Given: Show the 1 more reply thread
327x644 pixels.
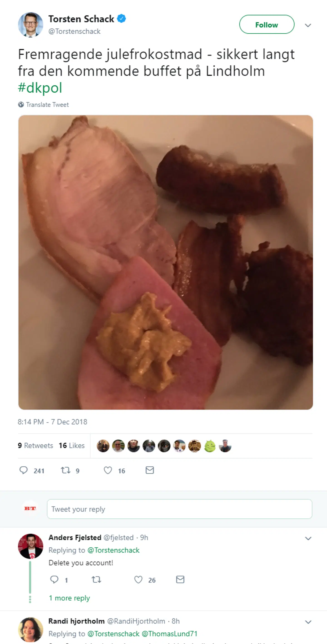Looking at the screenshot, I should coord(69,598).
